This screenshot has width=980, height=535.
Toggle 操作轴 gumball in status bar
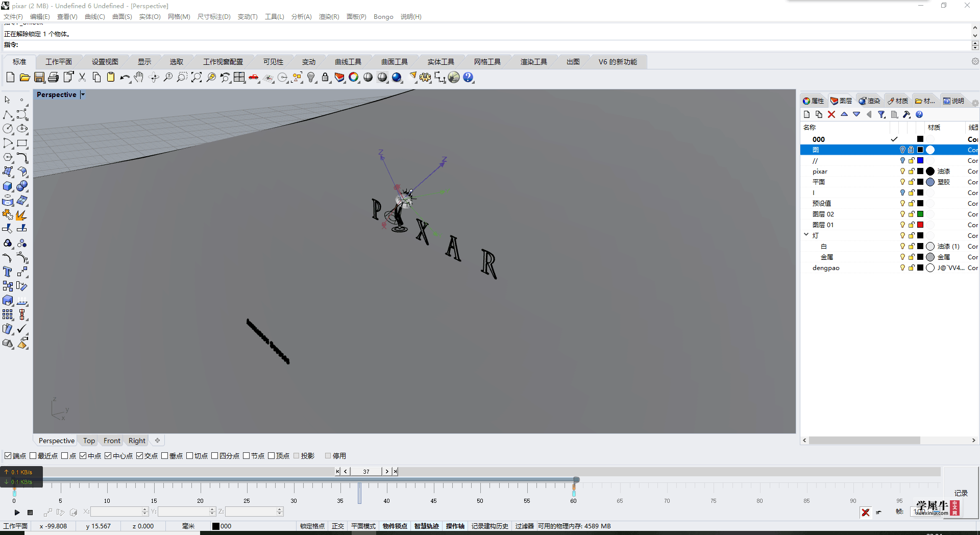455,526
